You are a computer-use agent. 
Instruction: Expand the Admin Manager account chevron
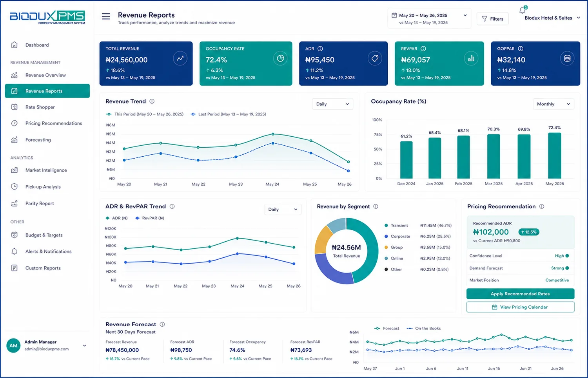[84, 345]
